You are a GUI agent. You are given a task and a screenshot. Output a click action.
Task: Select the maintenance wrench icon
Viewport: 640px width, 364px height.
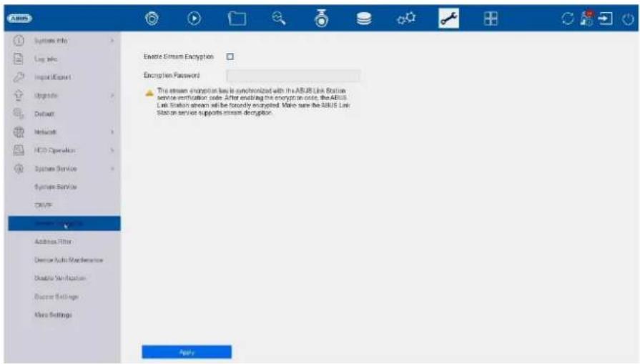click(448, 19)
